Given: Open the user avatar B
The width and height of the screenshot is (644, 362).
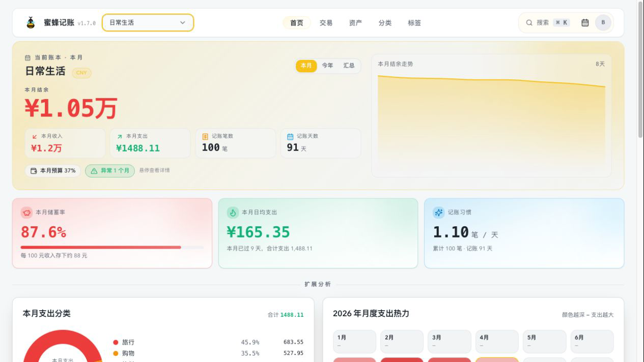Looking at the screenshot, I should pyautogui.click(x=603, y=22).
